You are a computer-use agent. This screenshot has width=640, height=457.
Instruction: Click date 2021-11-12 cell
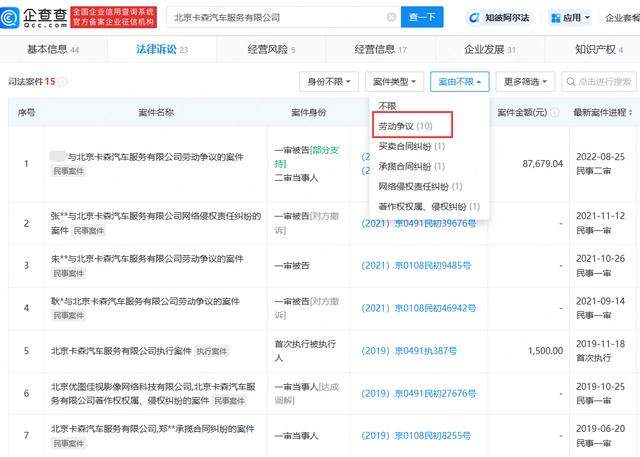click(600, 223)
